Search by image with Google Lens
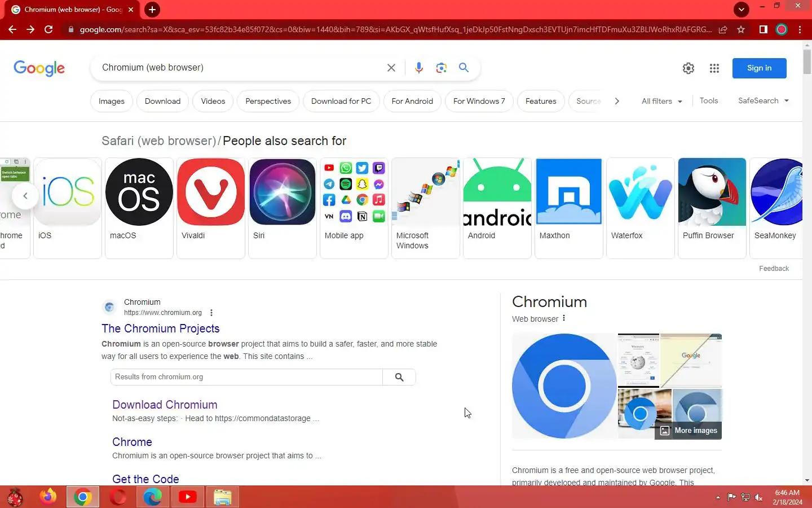The height and width of the screenshot is (508, 812). 442,68
